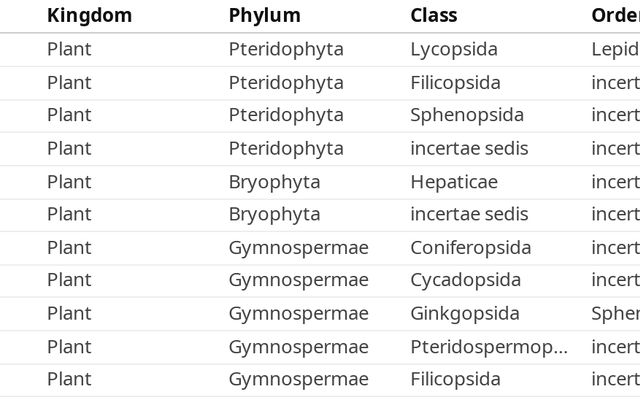The image size is (640, 400).
Task: Select Filicopsida in the Pteridophyta row
Action: [x=455, y=82]
